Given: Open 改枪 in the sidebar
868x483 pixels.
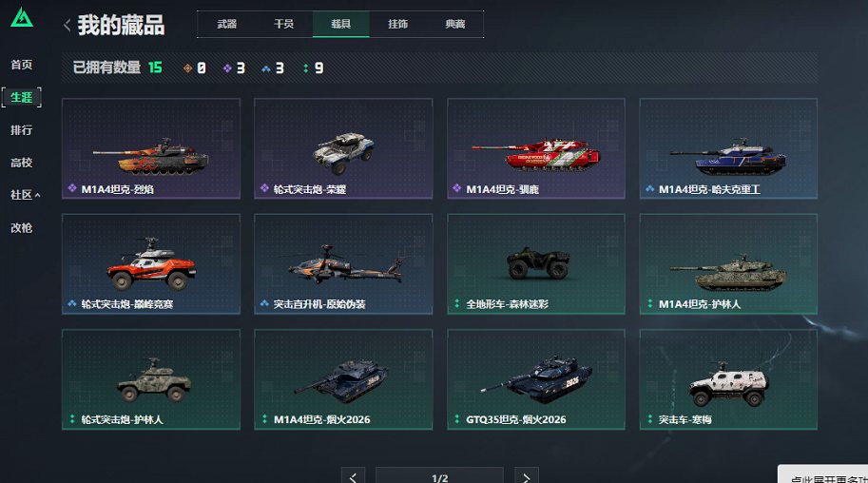Looking at the screenshot, I should coord(22,227).
